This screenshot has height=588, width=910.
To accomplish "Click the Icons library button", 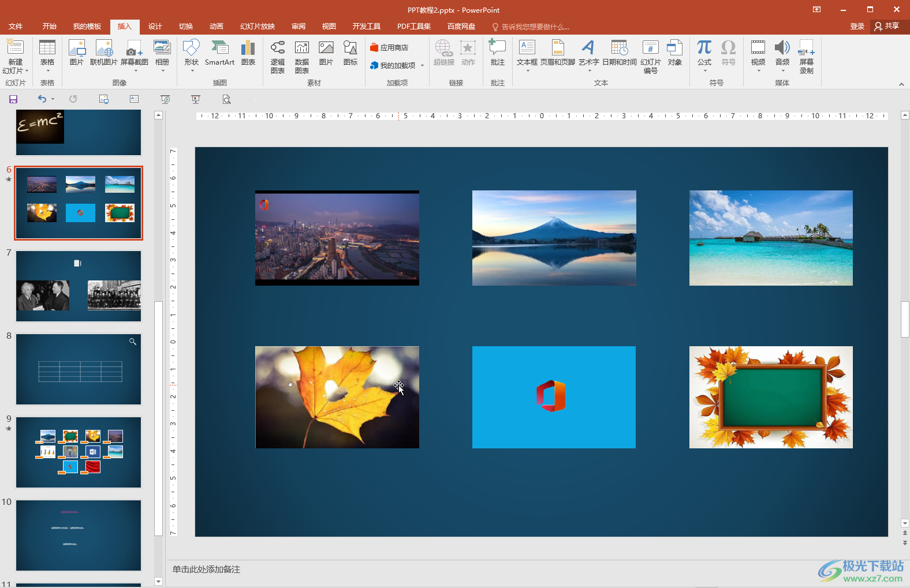I will (x=350, y=53).
